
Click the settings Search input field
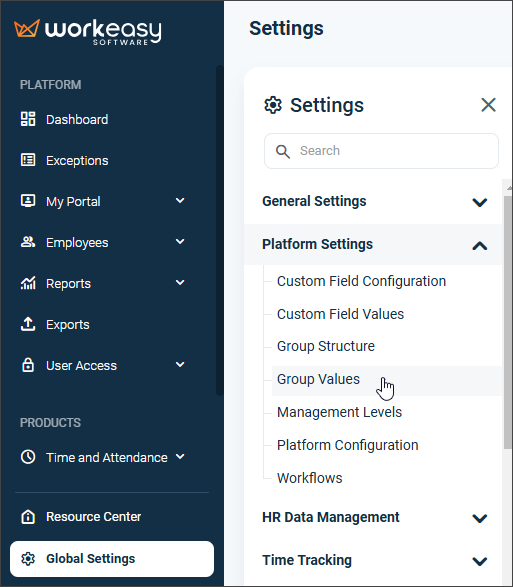pyautogui.click(x=381, y=151)
